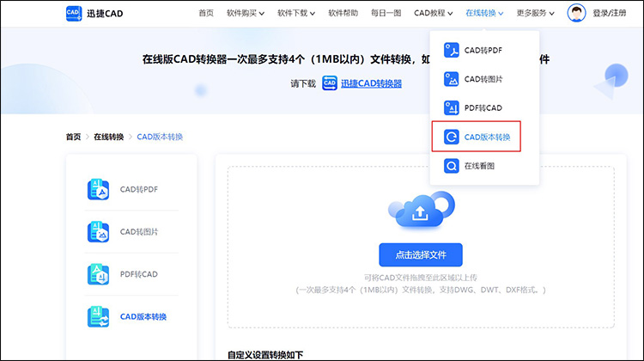Image resolution: width=644 pixels, height=361 pixels.
Task: Click the user avatar icon
Action: [x=576, y=13]
